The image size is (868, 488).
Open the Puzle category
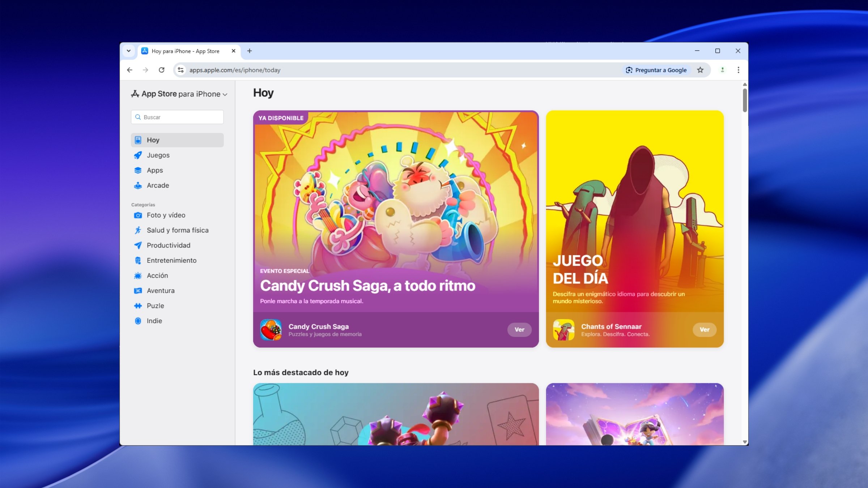pyautogui.click(x=155, y=305)
